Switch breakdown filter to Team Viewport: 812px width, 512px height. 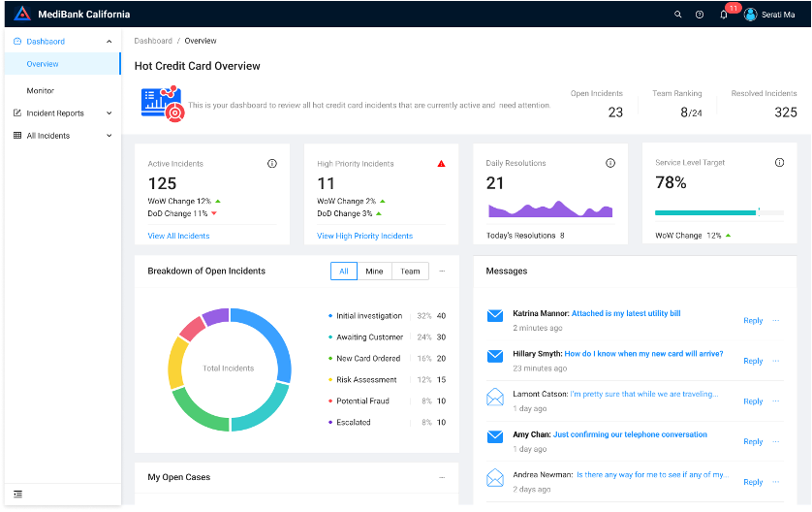pos(410,271)
